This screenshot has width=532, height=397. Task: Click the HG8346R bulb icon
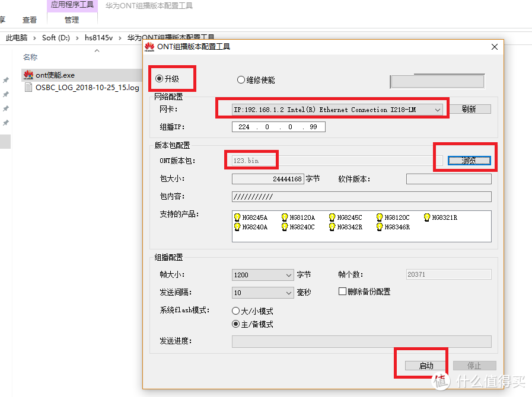(380, 227)
